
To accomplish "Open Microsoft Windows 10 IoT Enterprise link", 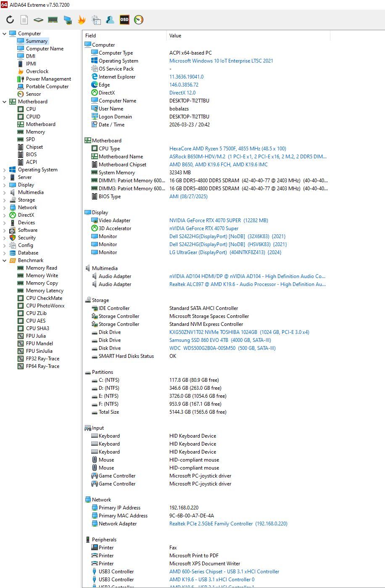I will [x=221, y=61].
